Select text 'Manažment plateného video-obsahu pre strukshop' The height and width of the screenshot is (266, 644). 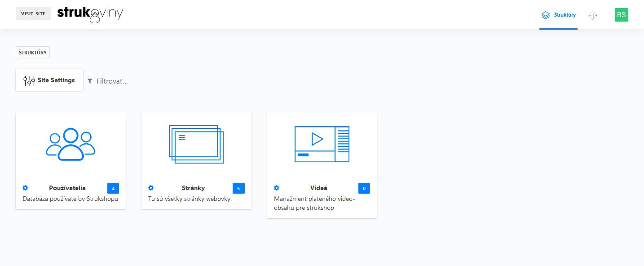(314, 203)
